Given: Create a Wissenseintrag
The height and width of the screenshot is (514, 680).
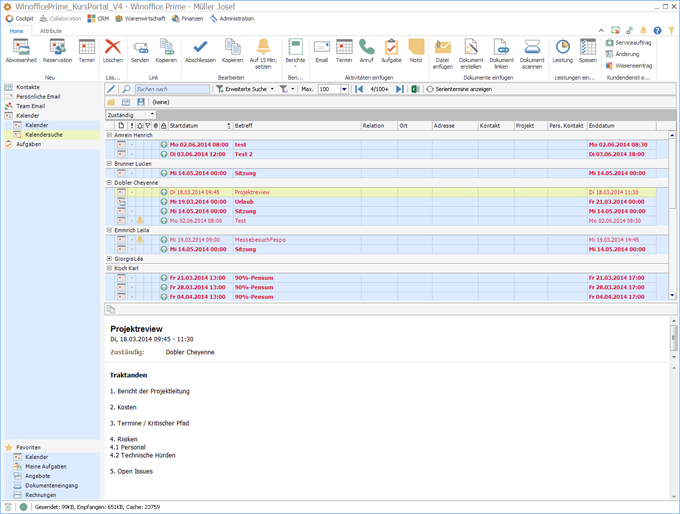Looking at the screenshot, I should [629, 65].
